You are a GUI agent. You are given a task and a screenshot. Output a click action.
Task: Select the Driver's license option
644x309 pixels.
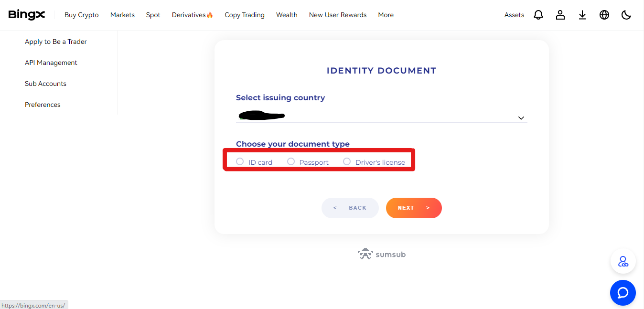pos(374,162)
